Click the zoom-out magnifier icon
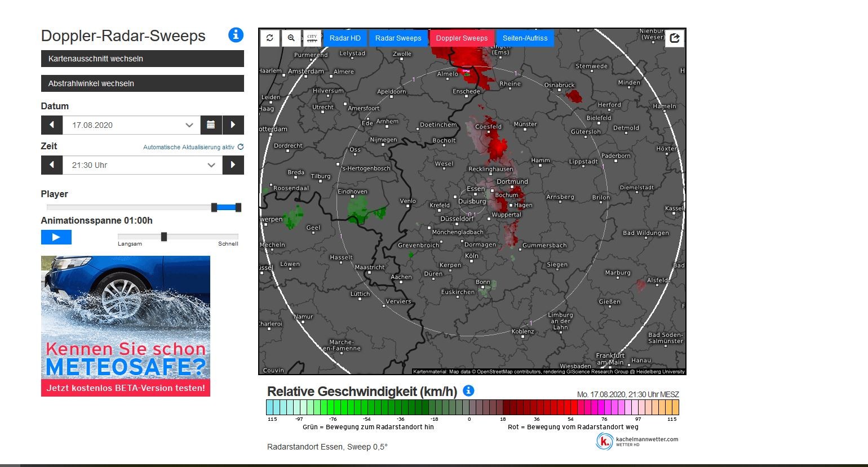 pyautogui.click(x=291, y=38)
